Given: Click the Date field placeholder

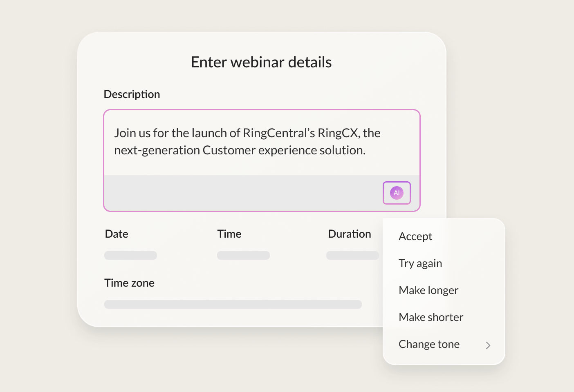Looking at the screenshot, I should coord(130,255).
